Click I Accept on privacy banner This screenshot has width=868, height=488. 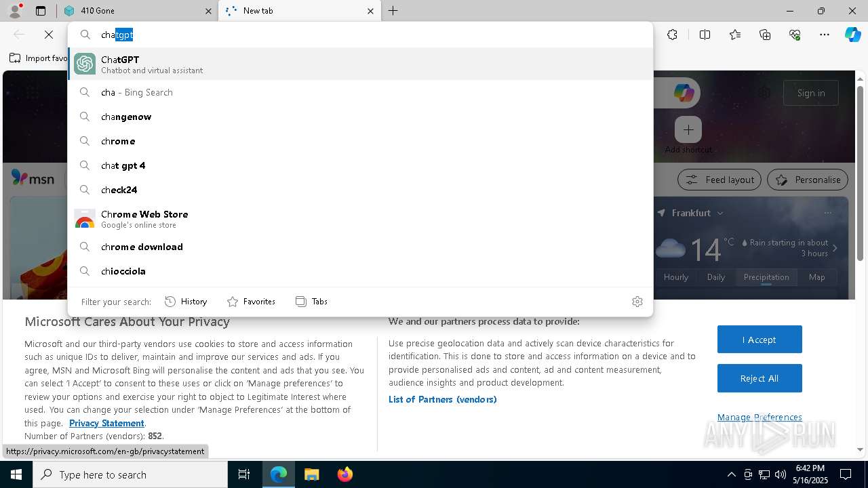pos(759,340)
